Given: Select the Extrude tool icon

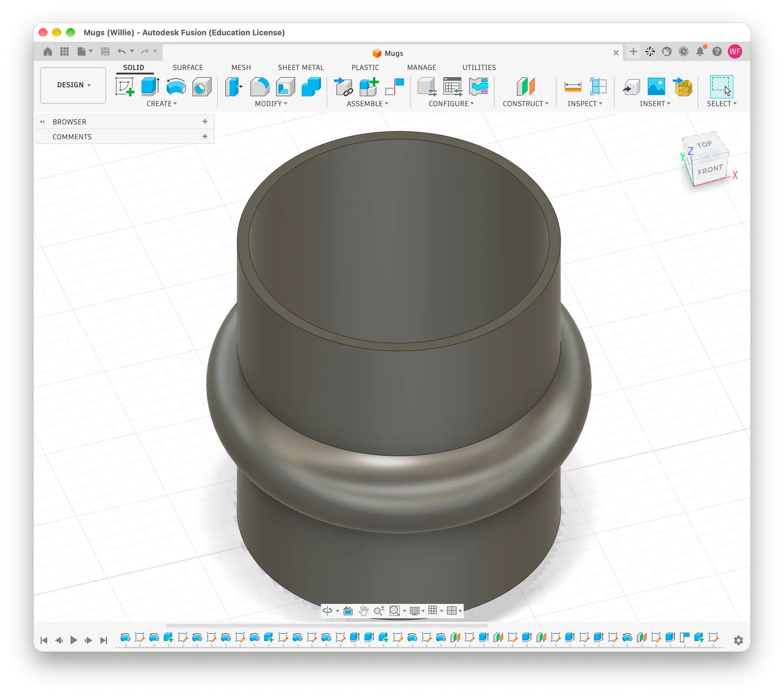Looking at the screenshot, I should pyautogui.click(x=150, y=86).
